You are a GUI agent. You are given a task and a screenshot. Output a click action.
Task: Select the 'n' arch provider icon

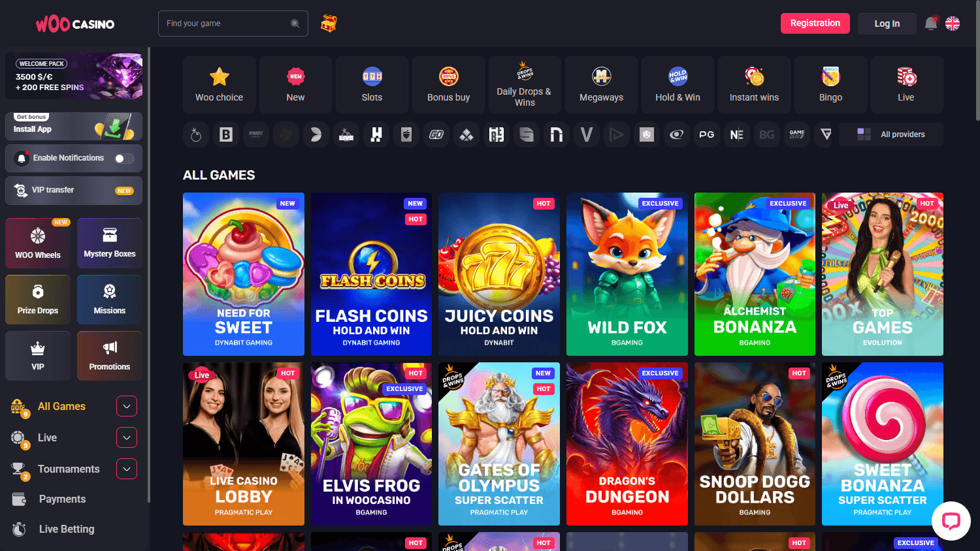pos(557,134)
